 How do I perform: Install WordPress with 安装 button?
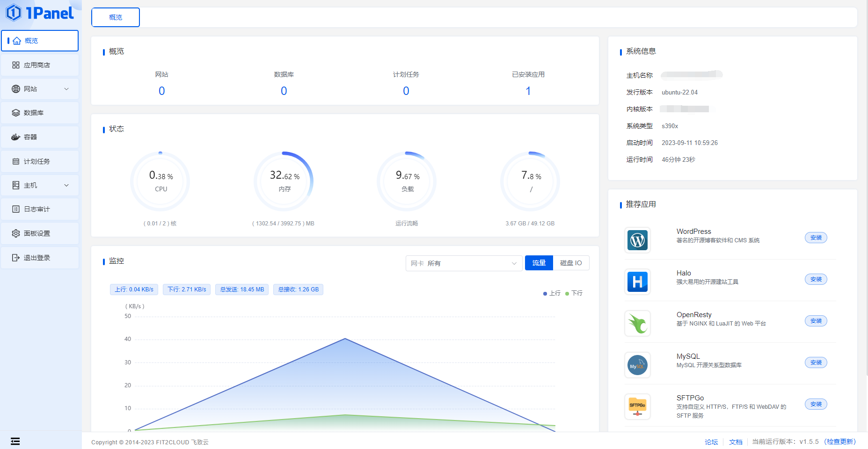coord(816,238)
